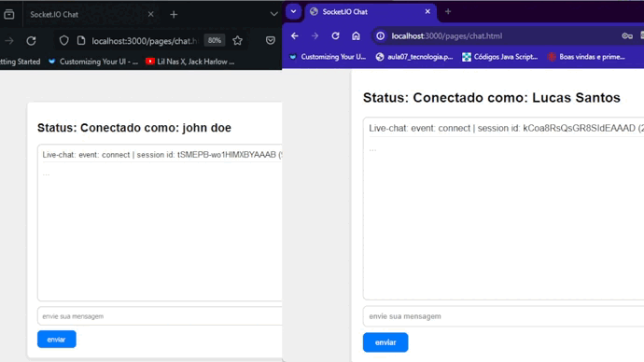Viewport: 644px width, 362px height.
Task: Switch to the Firefox Socket.IO Chat tab
Action: pyautogui.click(x=86, y=14)
